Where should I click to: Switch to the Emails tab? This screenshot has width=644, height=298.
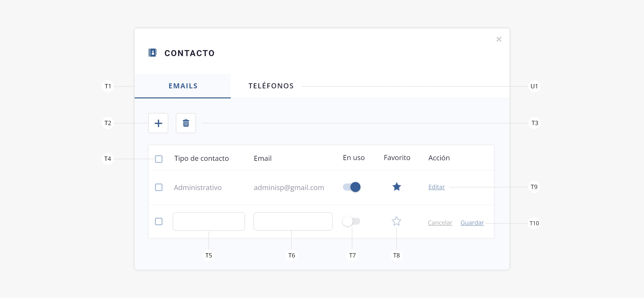[183, 86]
